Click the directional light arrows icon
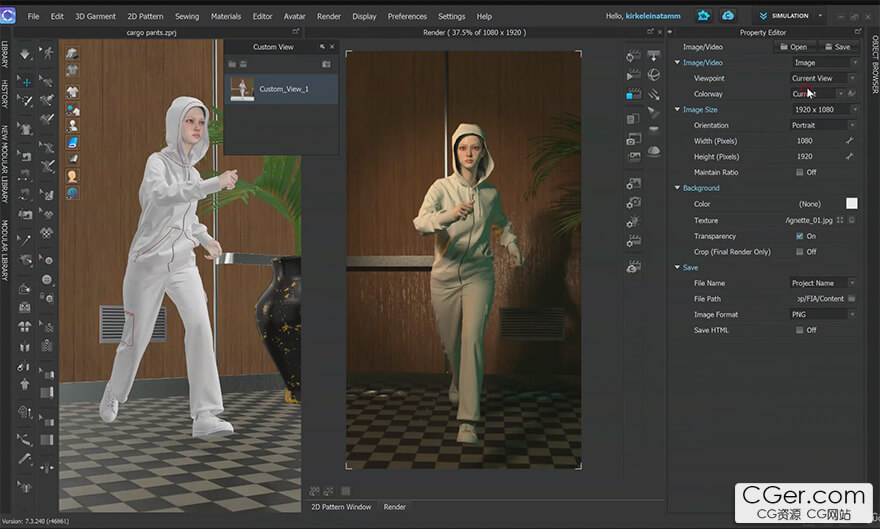The width and height of the screenshot is (880, 529). click(x=654, y=94)
